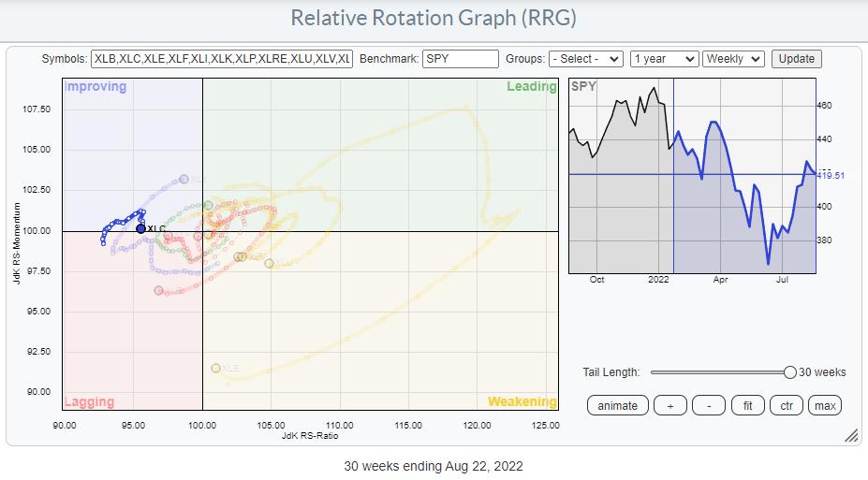Click the Weakening quadrant label

(522, 402)
